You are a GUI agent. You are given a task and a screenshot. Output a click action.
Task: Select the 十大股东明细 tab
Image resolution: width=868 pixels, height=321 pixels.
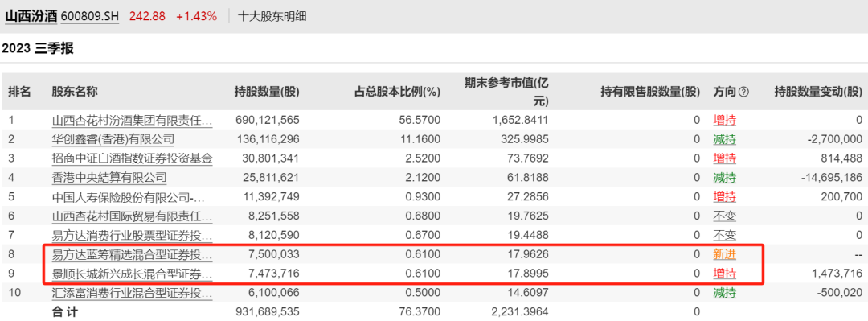(272, 17)
